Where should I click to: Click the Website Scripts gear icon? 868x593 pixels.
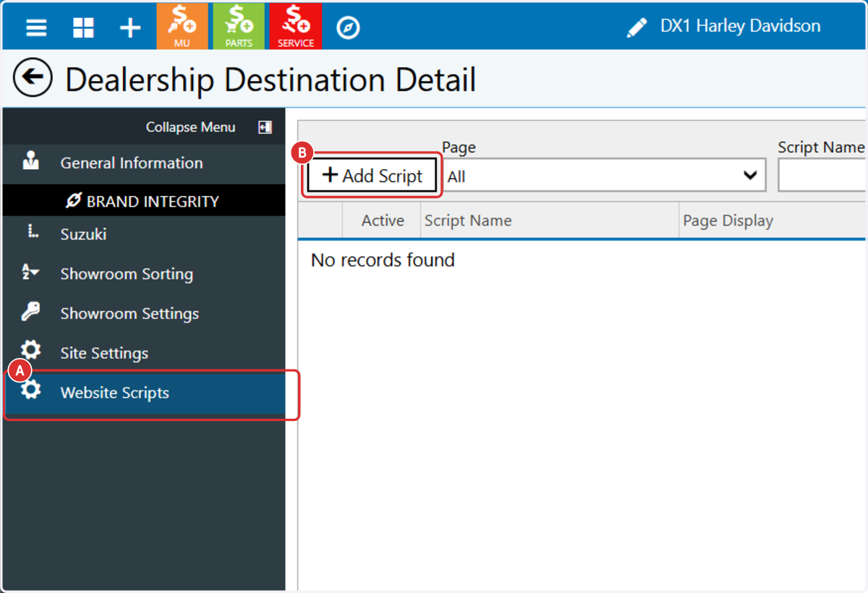coord(31,391)
